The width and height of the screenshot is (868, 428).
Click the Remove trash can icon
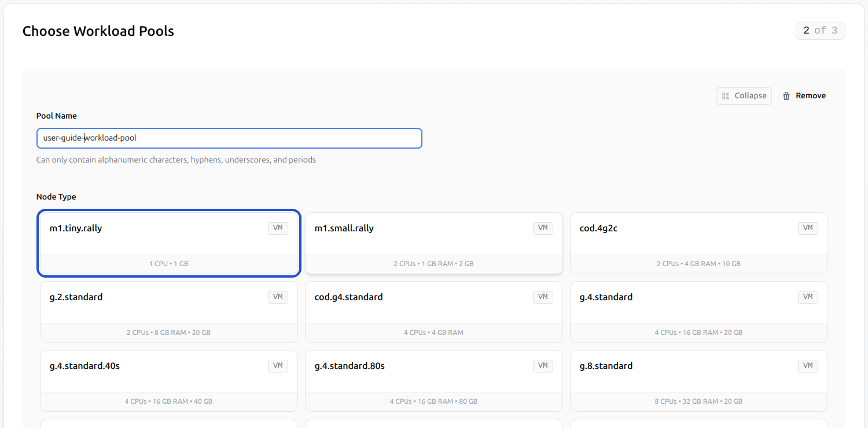click(x=786, y=96)
